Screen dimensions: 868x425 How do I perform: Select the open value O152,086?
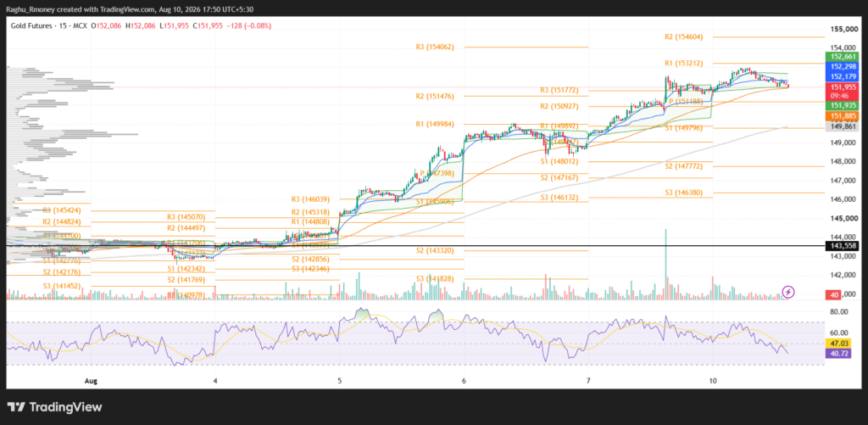107,26
